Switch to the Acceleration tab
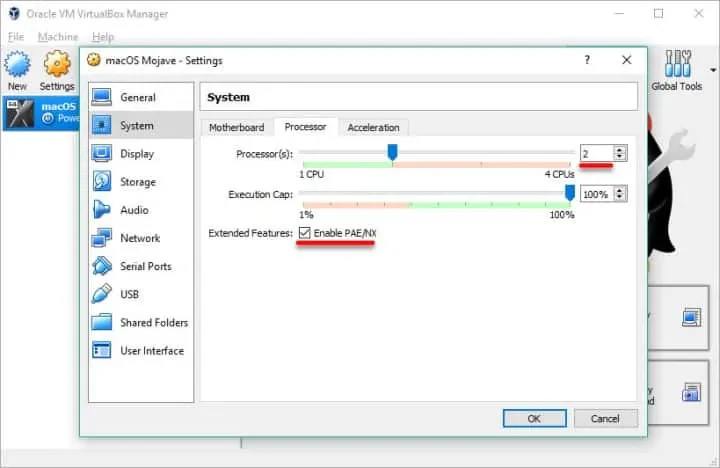This screenshot has height=468, width=720. click(x=373, y=128)
